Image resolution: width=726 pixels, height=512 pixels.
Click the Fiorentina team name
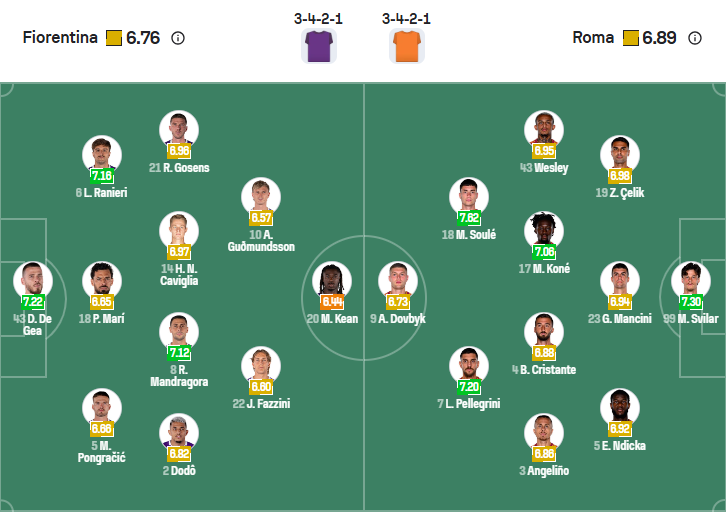60,38
